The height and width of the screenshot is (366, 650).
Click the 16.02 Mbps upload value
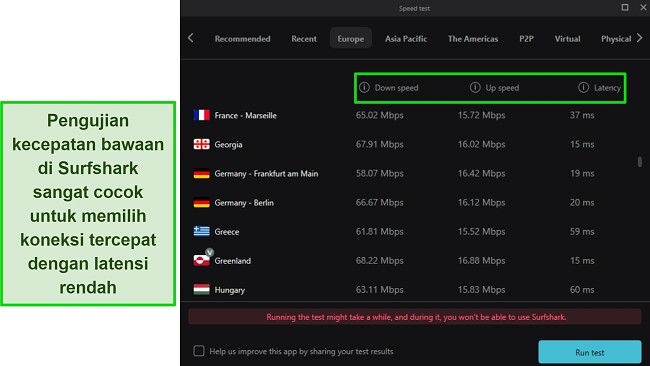pos(482,144)
